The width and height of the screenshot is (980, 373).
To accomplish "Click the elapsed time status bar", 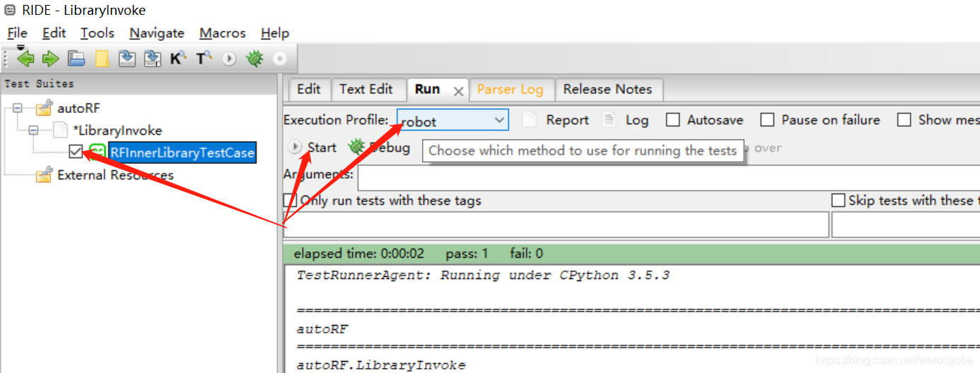I will (631, 254).
